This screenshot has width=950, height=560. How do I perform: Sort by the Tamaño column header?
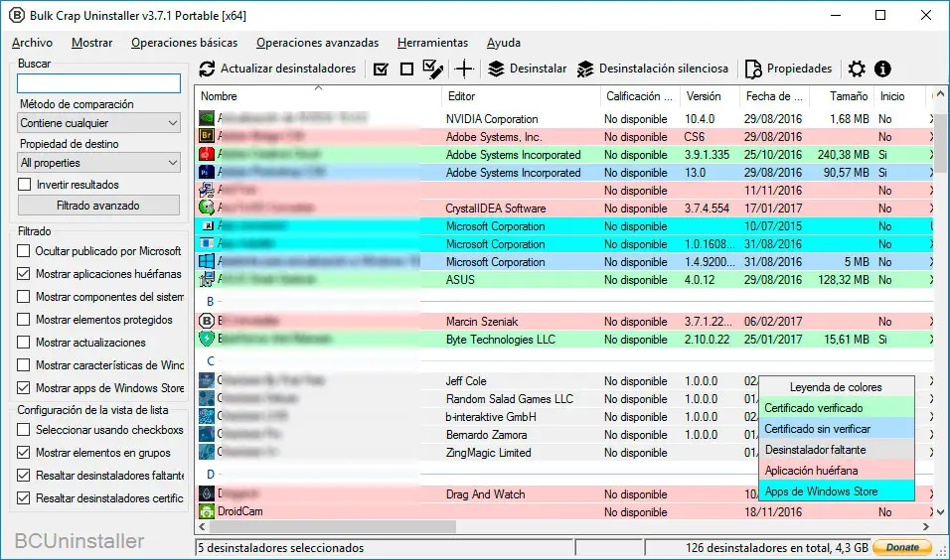pos(843,95)
